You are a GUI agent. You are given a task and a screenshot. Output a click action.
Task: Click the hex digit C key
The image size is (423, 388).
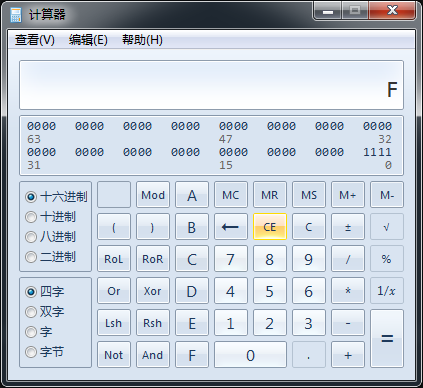point(192,259)
